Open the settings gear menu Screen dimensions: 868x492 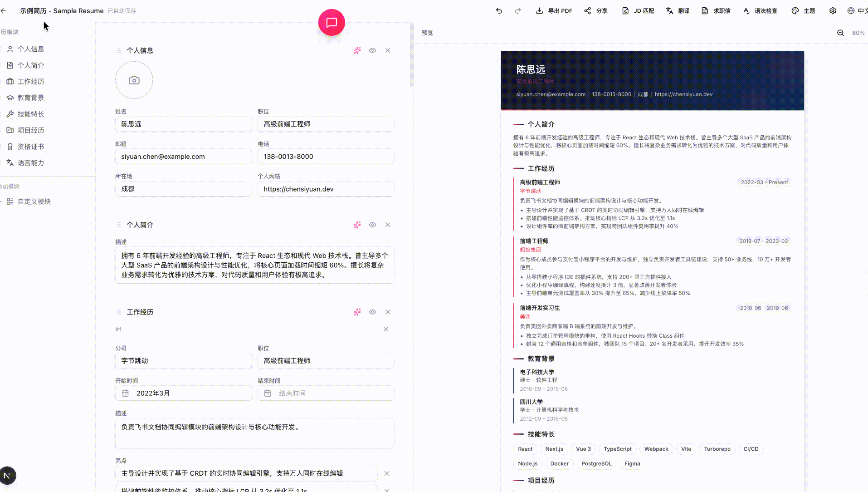pos(833,10)
